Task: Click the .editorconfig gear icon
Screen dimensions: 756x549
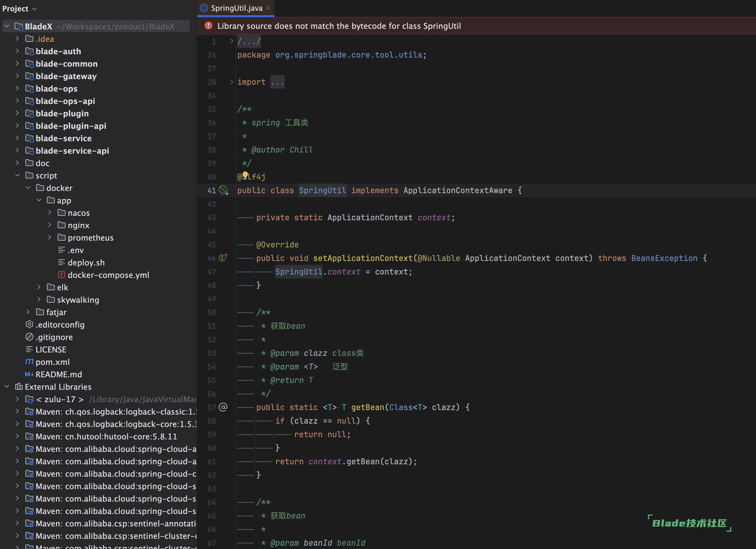Action: [x=29, y=324]
